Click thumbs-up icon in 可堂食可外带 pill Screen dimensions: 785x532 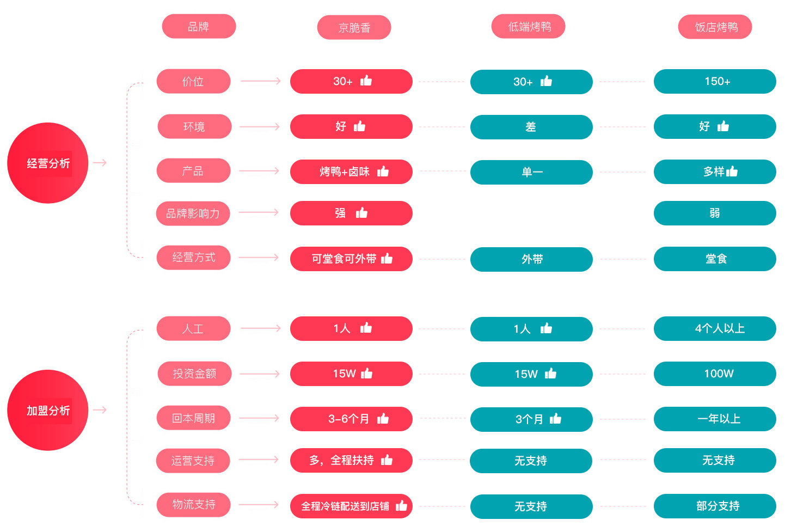387,258
